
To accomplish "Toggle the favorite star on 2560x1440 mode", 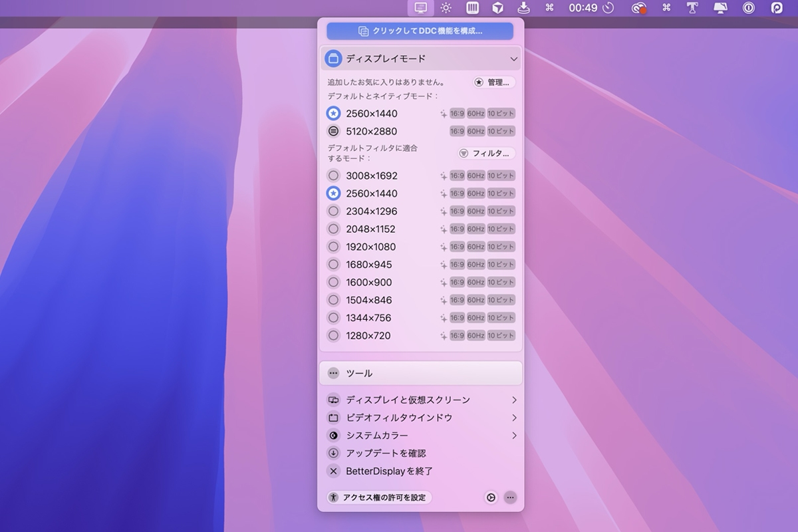I will [x=333, y=194].
